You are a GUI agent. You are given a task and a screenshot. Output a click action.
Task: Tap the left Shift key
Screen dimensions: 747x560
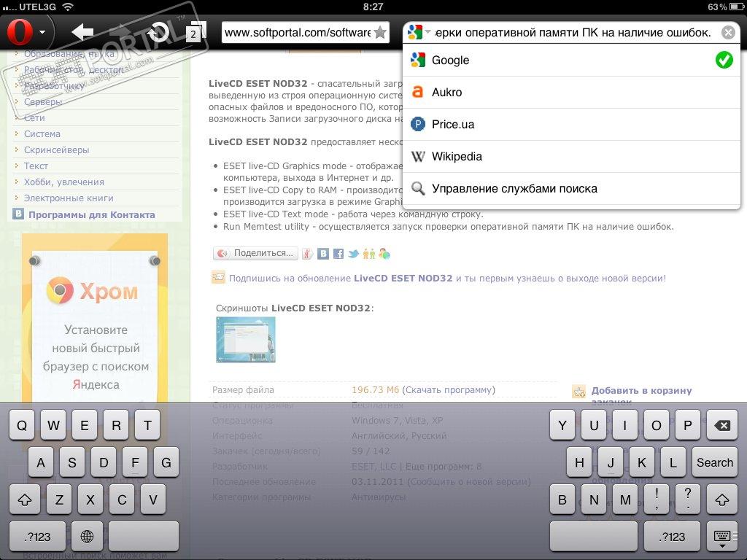25,499
